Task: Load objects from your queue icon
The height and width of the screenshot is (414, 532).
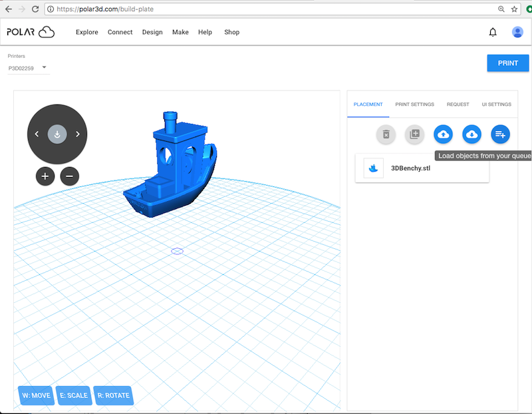Action: point(501,134)
